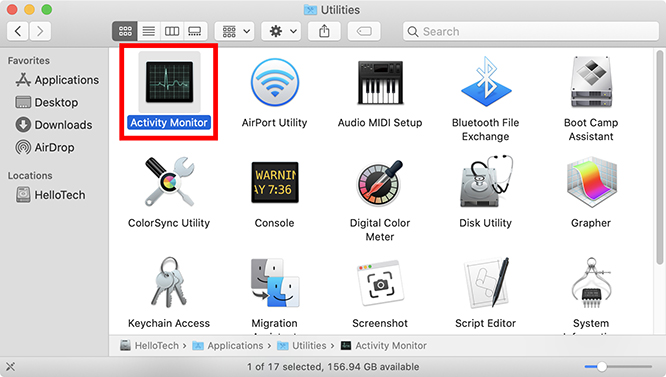Viewport: 666px width, 377px height.
Task: Click Utilities in the path bar
Action: point(302,346)
